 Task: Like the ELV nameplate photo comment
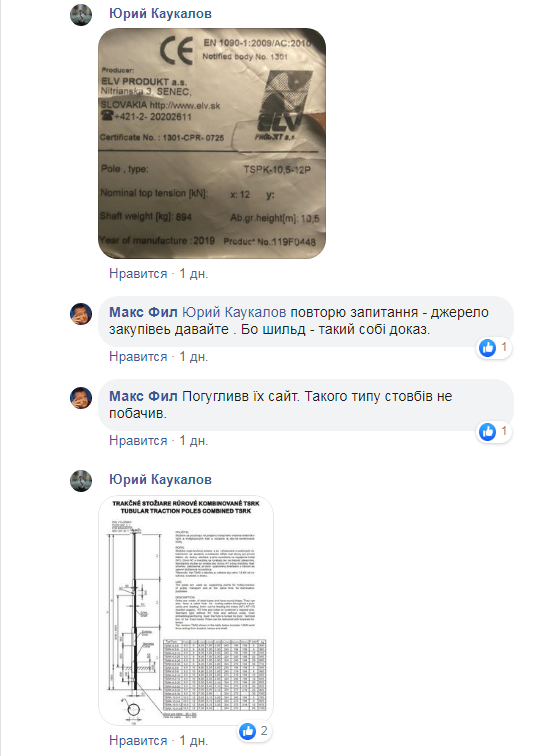tap(138, 273)
